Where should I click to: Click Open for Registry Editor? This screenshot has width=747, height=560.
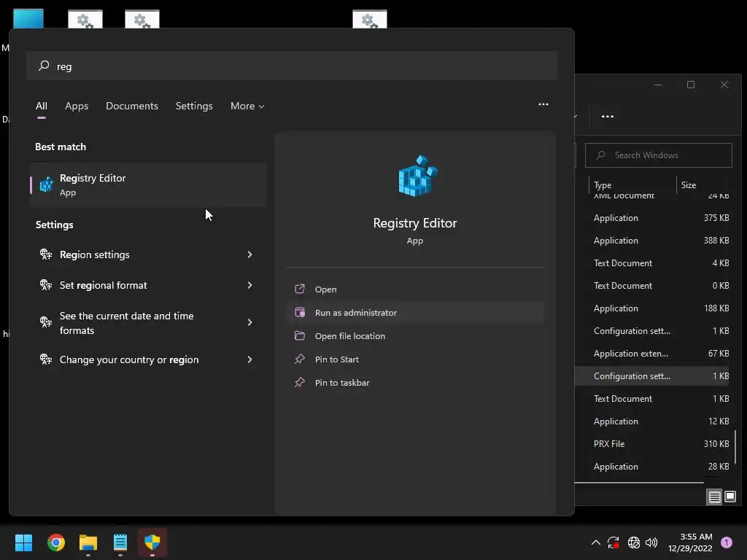[414, 289]
